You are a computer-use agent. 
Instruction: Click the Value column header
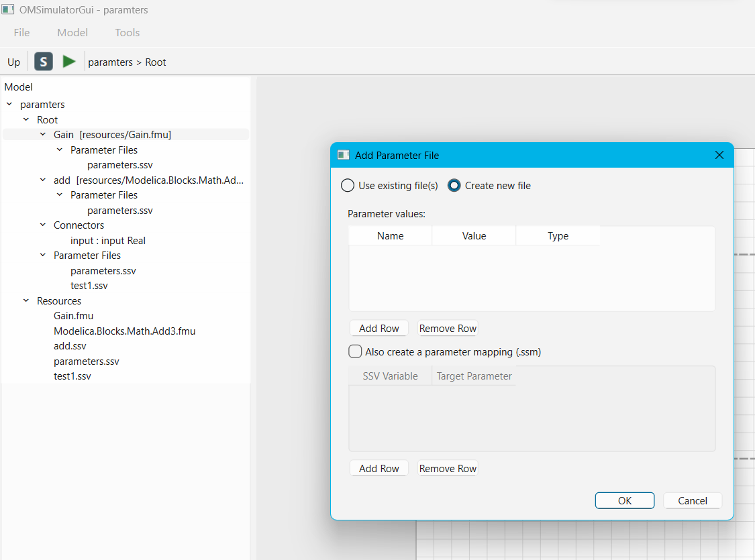click(x=474, y=236)
